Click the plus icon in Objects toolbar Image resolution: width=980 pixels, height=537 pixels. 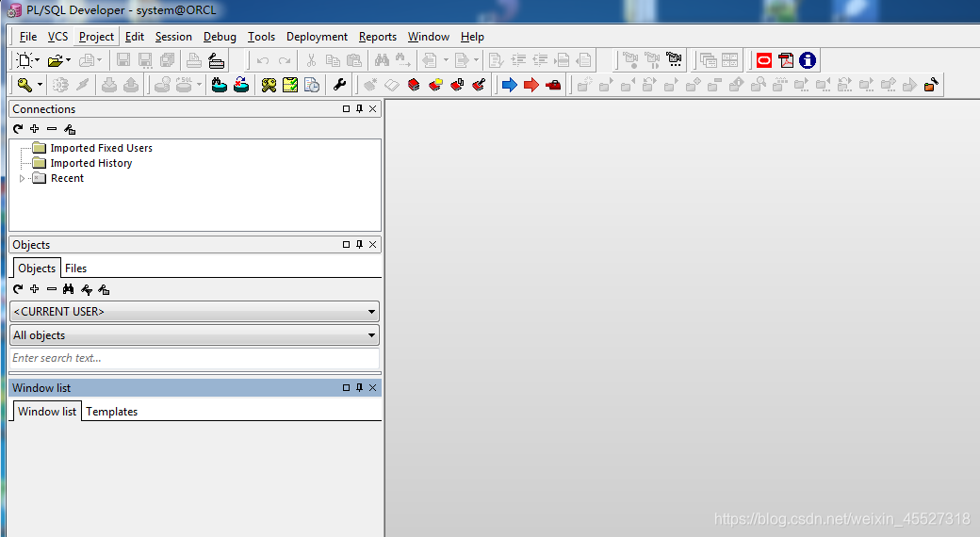[34, 289]
